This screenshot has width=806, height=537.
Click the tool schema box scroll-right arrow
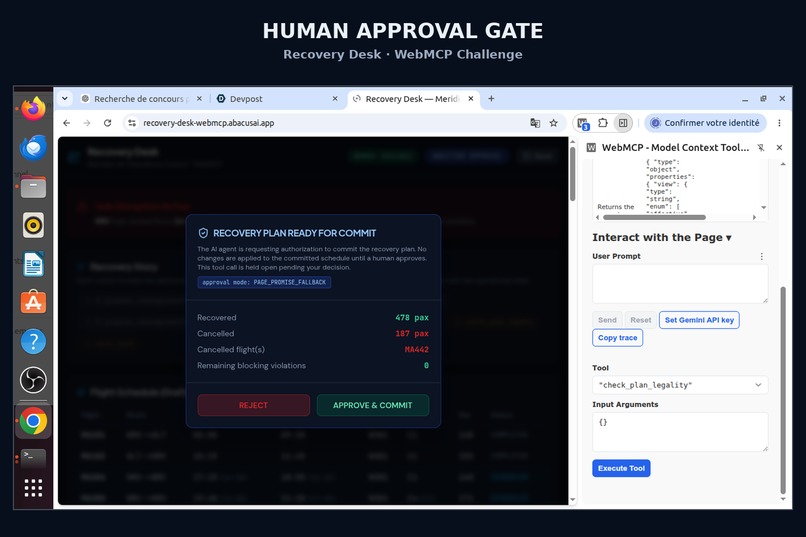754,217
